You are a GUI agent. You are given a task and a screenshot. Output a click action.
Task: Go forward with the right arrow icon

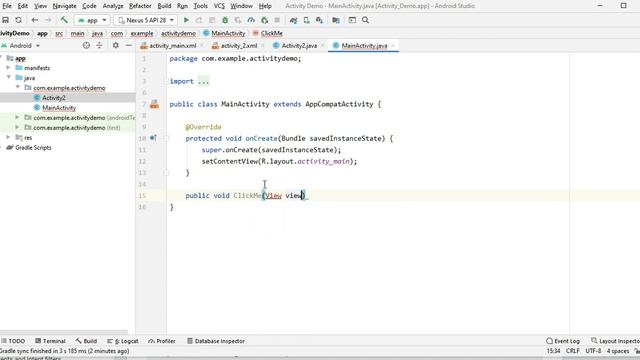48,20
